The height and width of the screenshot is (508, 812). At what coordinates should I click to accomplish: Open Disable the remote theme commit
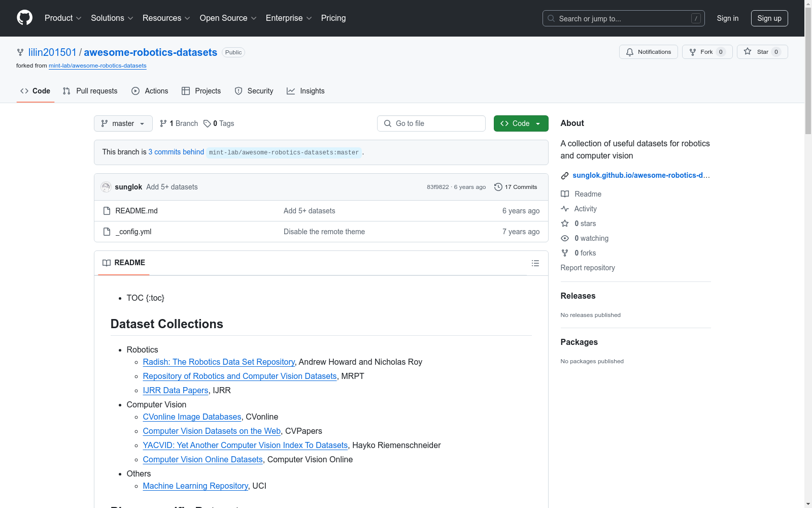324,232
